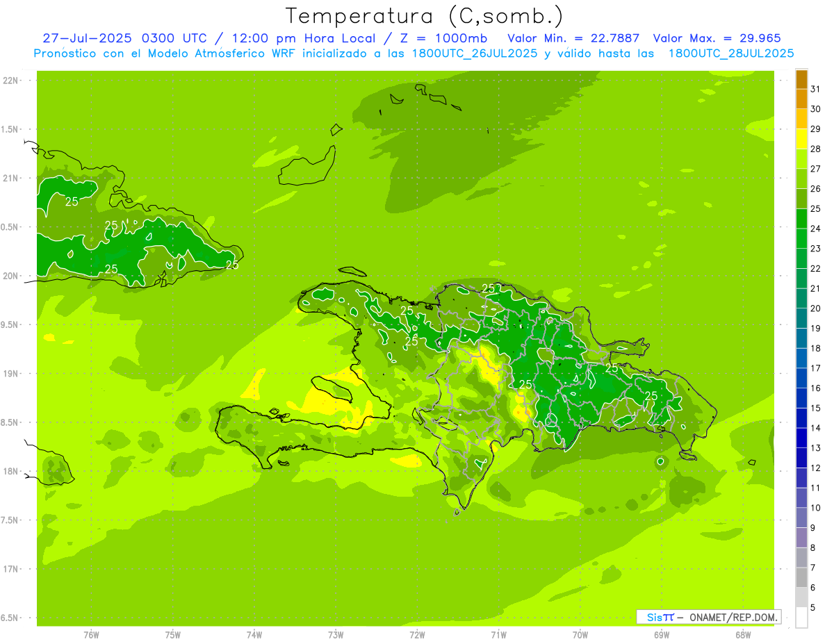Pick the legend swatch between 29 and 30
Viewport: 834px width, 644px height.
pos(801,119)
